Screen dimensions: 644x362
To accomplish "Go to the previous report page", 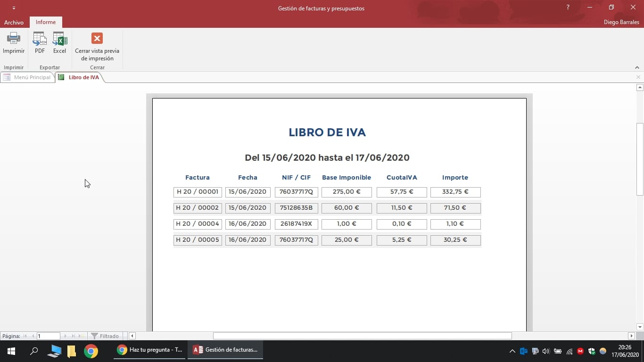I will pos(33,336).
